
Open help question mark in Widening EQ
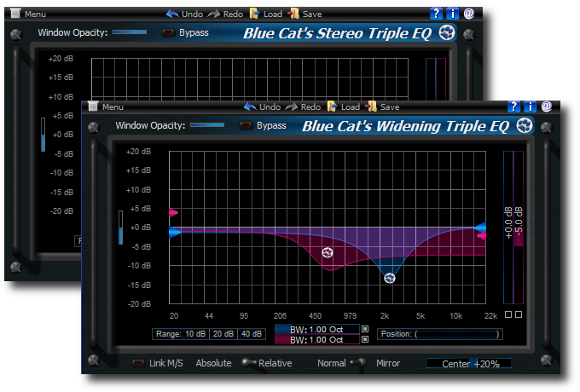pos(513,107)
